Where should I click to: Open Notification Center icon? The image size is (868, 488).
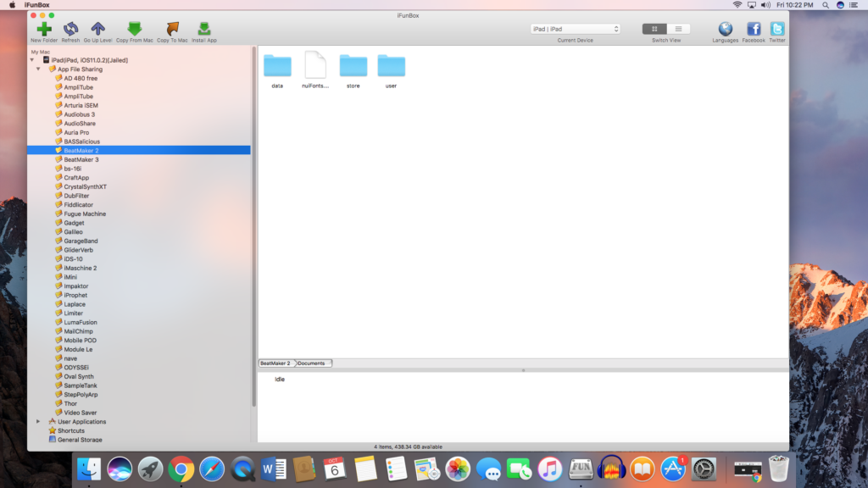854,5
